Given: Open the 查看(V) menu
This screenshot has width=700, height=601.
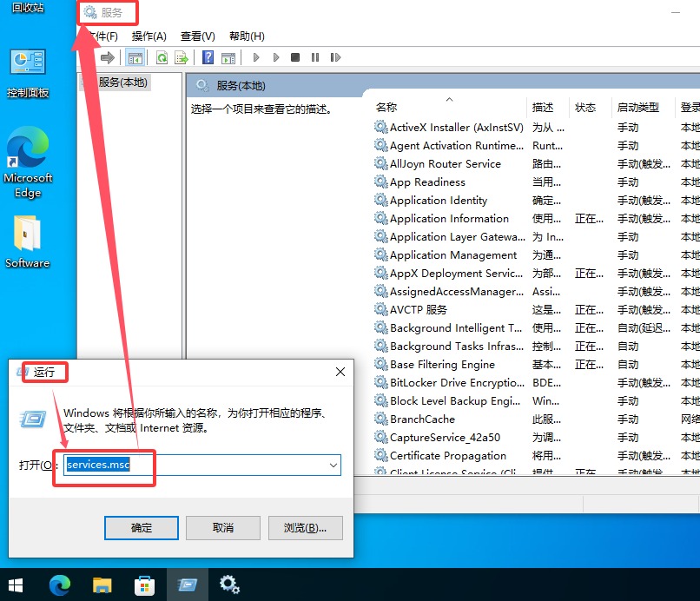Looking at the screenshot, I should (197, 36).
